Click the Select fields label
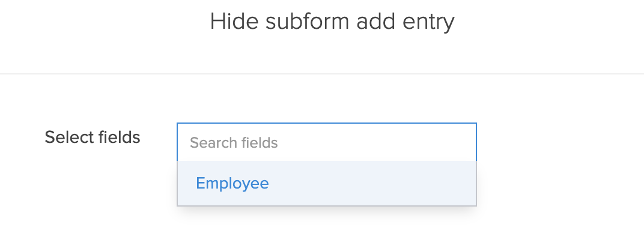 (x=93, y=138)
